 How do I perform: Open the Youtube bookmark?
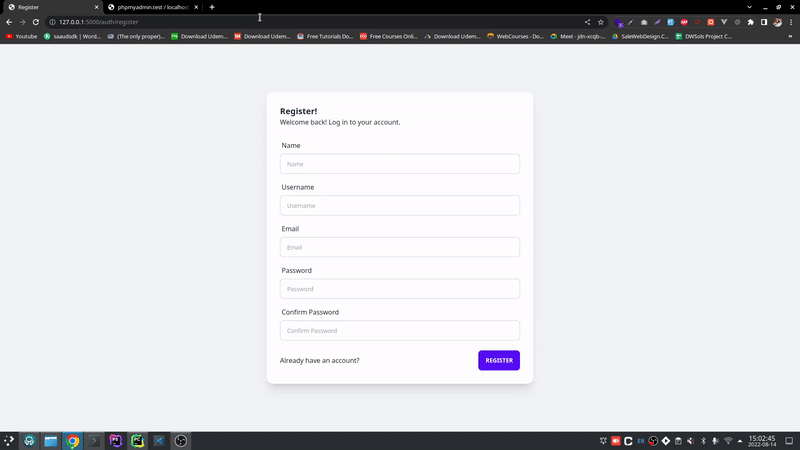coord(21,36)
